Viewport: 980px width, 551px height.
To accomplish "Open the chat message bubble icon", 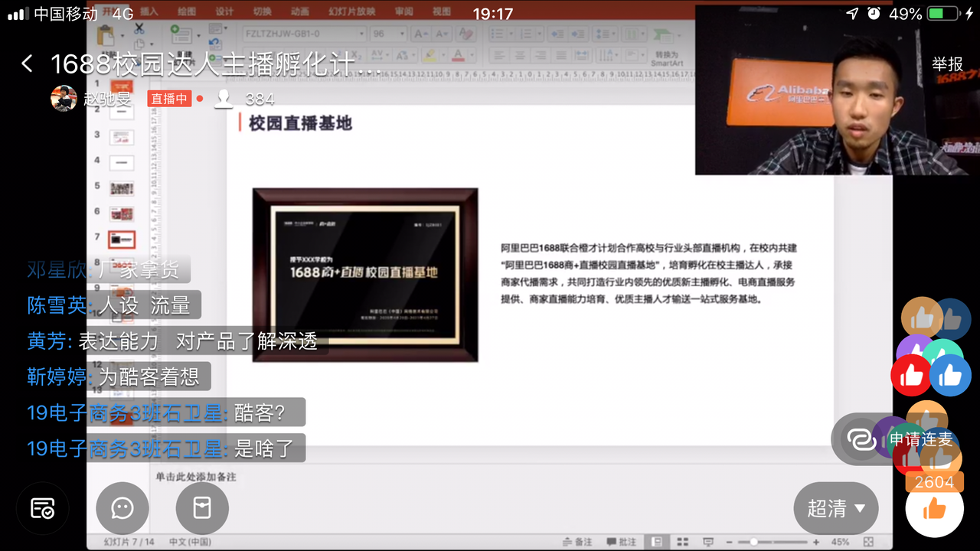I will coord(122,508).
